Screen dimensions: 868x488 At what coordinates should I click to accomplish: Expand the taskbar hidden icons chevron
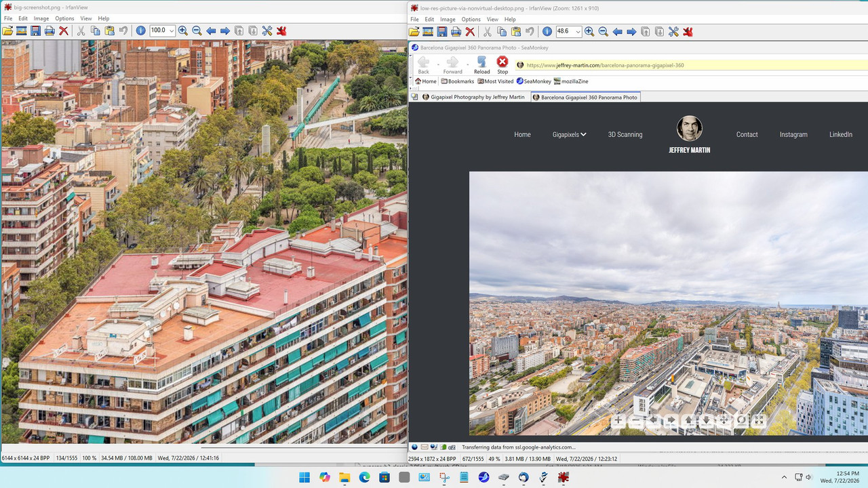pyautogui.click(x=783, y=477)
